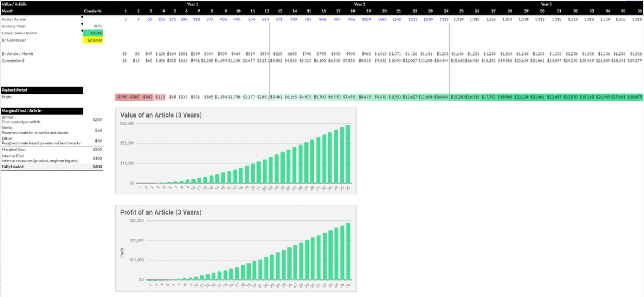Select the Media cost $50 cell

98,130
